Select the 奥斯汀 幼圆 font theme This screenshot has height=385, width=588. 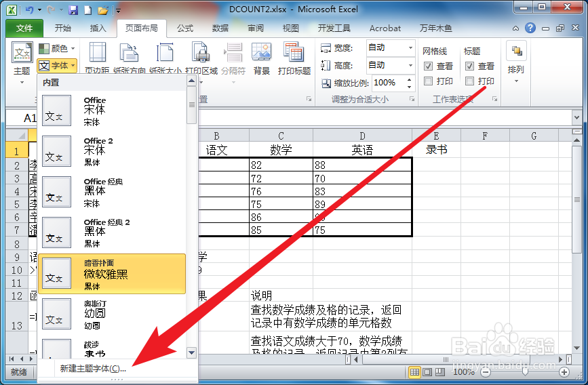(112, 314)
